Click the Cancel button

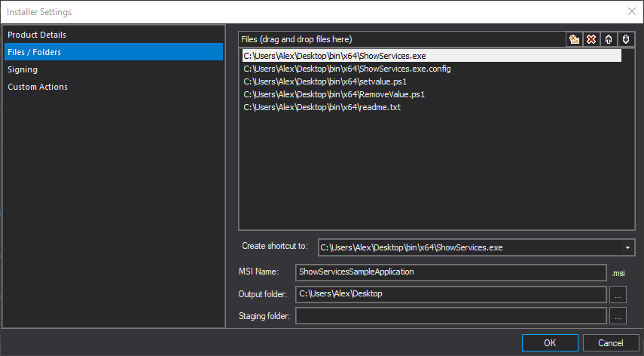tap(610, 343)
